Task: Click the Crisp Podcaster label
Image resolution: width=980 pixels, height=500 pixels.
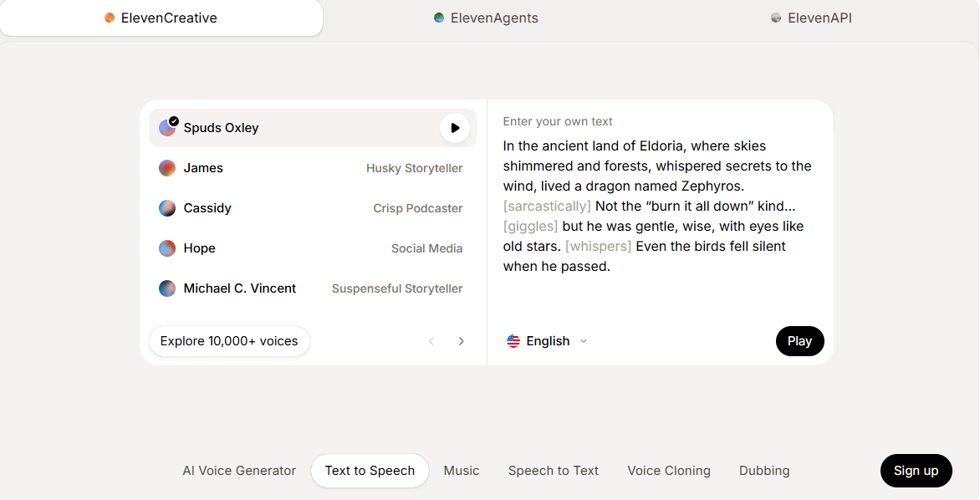Action: 418,208
